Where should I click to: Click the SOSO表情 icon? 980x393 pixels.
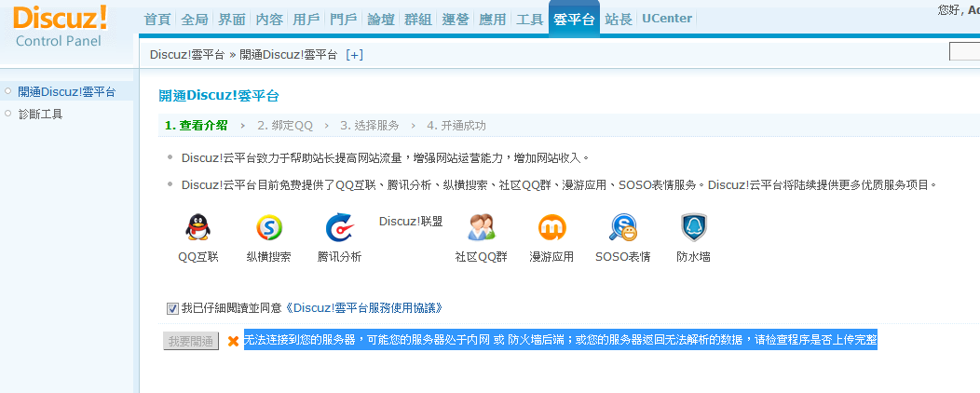[623, 227]
